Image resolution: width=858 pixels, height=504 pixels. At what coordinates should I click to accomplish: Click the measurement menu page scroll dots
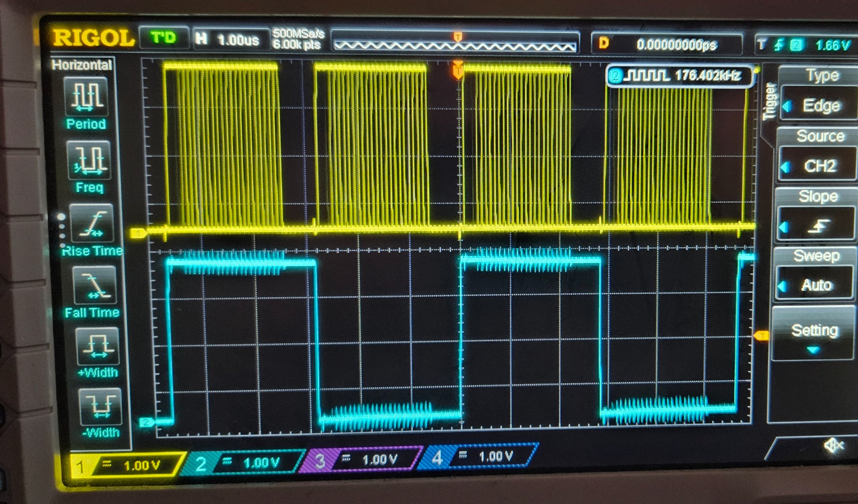tap(62, 231)
